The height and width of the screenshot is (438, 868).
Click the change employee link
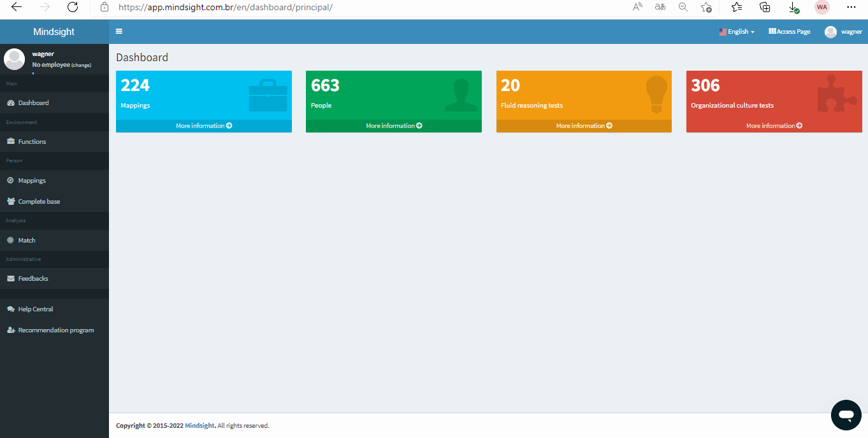point(81,65)
